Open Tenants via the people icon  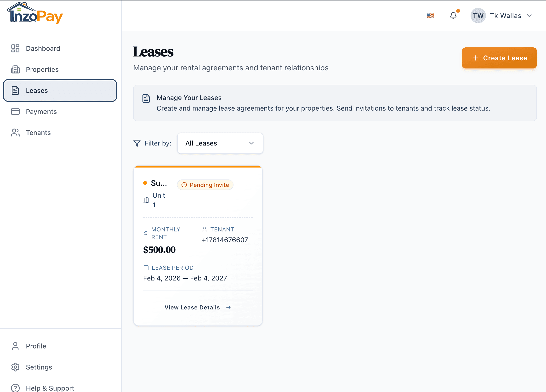(x=15, y=133)
